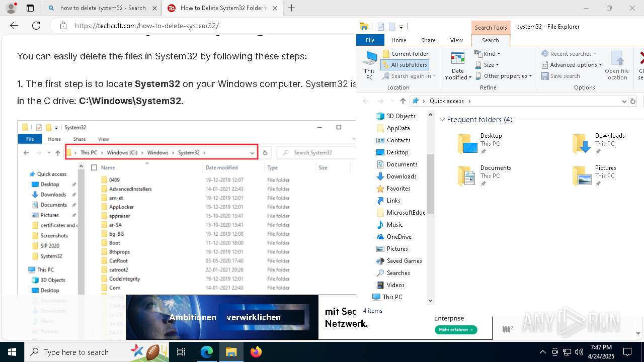Click Mehr erfahren ad button
The height and width of the screenshot is (362, 644).
click(456, 330)
